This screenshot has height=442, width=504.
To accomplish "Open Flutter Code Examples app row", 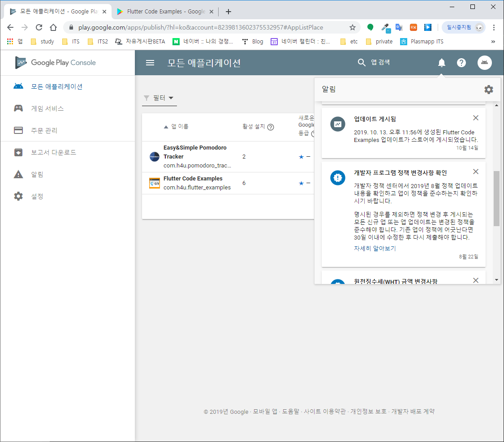I will tap(228, 183).
